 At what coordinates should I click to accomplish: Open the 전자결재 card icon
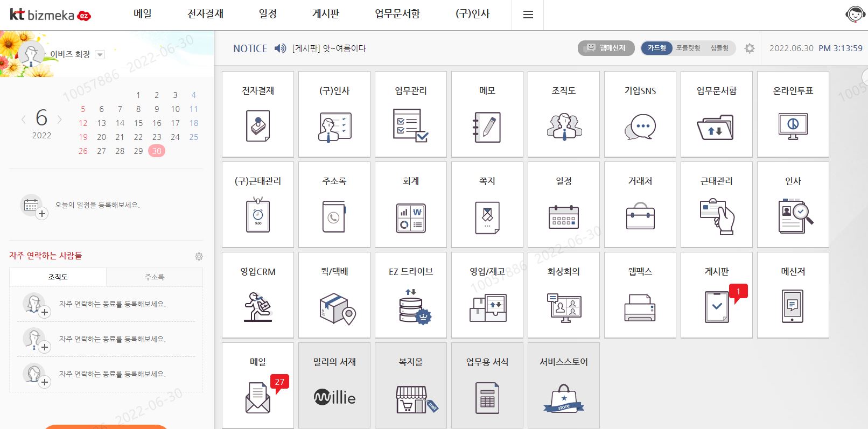(258, 125)
